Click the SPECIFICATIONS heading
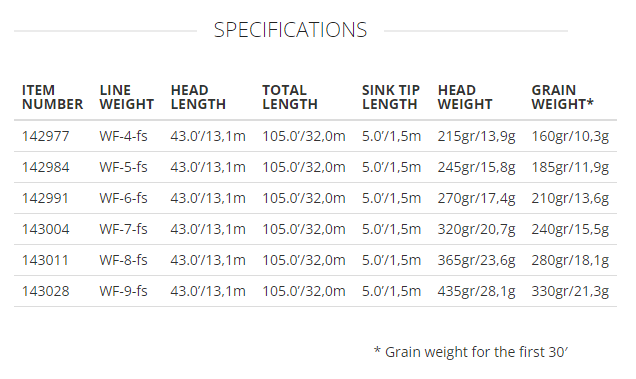Screen dimensions: 636x379 (x=290, y=30)
